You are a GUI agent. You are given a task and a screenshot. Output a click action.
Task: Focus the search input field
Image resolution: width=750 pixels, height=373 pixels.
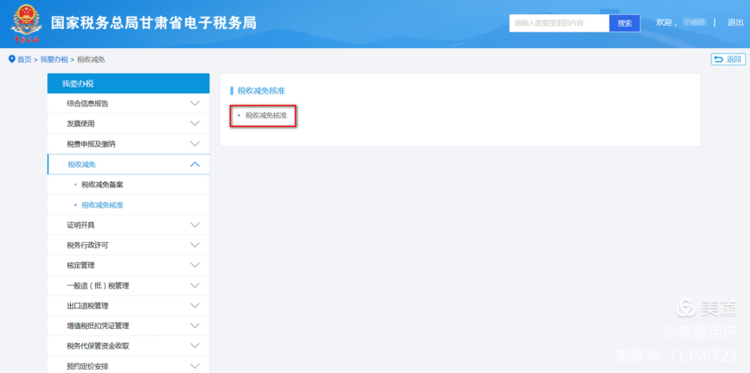[x=559, y=23]
